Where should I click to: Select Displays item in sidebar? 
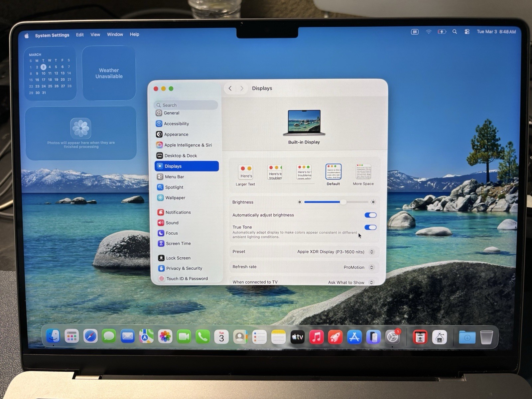click(187, 166)
